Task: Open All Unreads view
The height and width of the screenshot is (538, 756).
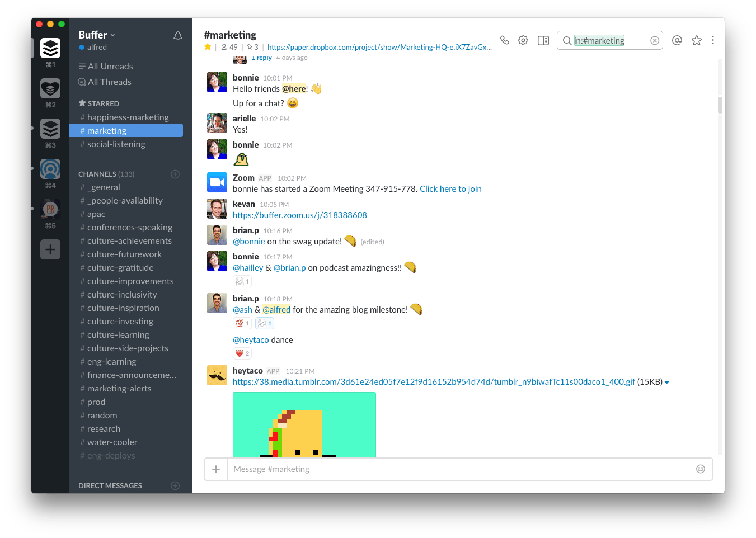Action: pyautogui.click(x=106, y=66)
